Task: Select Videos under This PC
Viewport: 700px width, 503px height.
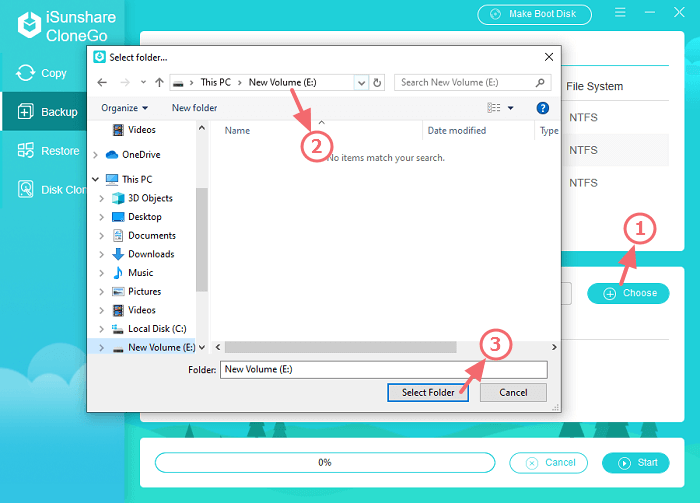Action: pyautogui.click(x=134, y=310)
